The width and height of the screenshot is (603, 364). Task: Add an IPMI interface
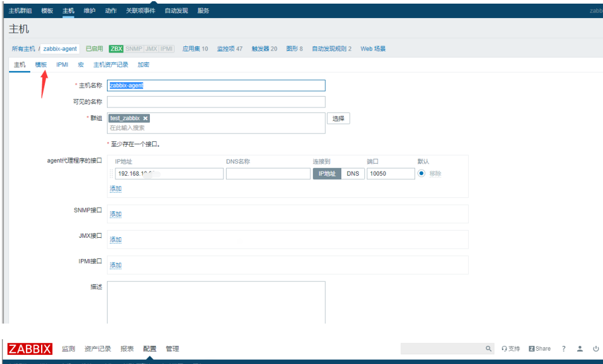tap(115, 265)
